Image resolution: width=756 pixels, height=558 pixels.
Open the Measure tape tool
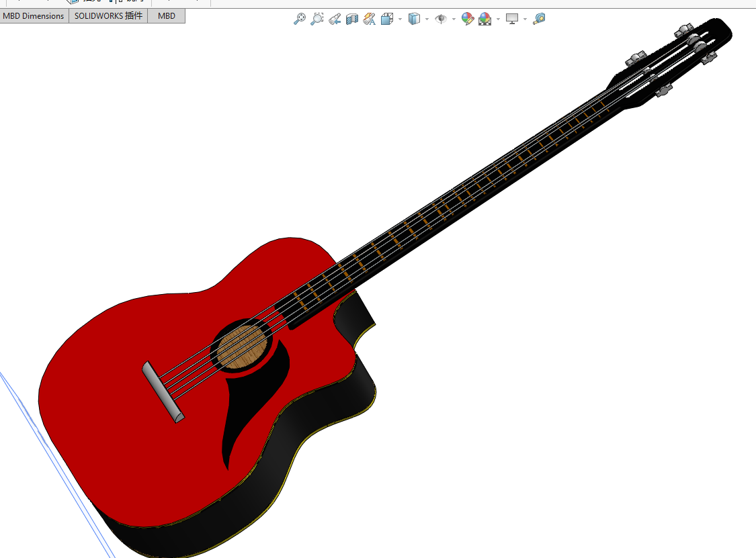point(538,19)
